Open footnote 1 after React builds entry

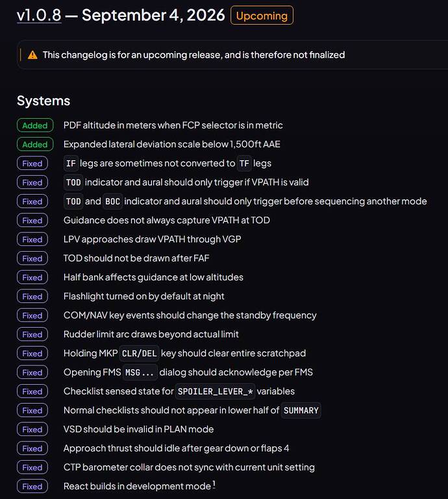pos(214,484)
